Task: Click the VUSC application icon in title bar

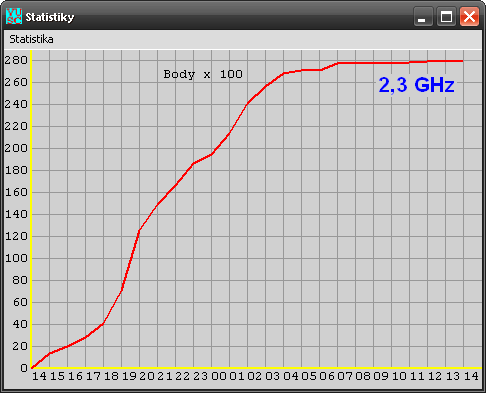Action: pos(14,16)
